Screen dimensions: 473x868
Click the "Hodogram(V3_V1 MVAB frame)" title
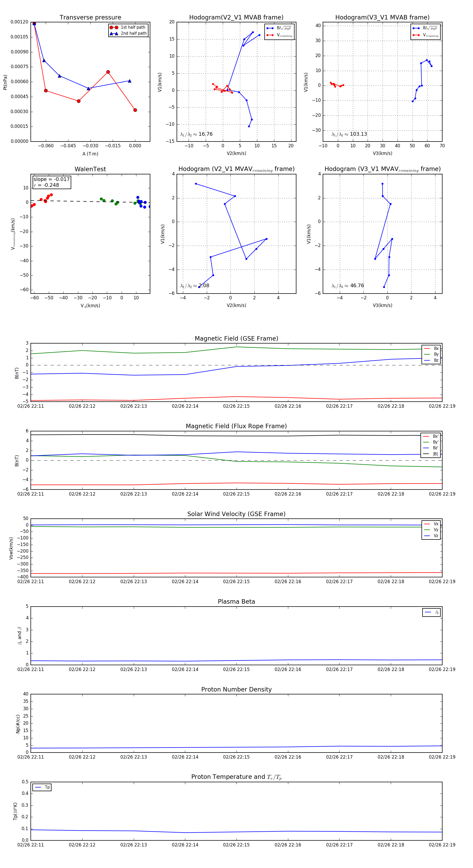click(x=382, y=18)
